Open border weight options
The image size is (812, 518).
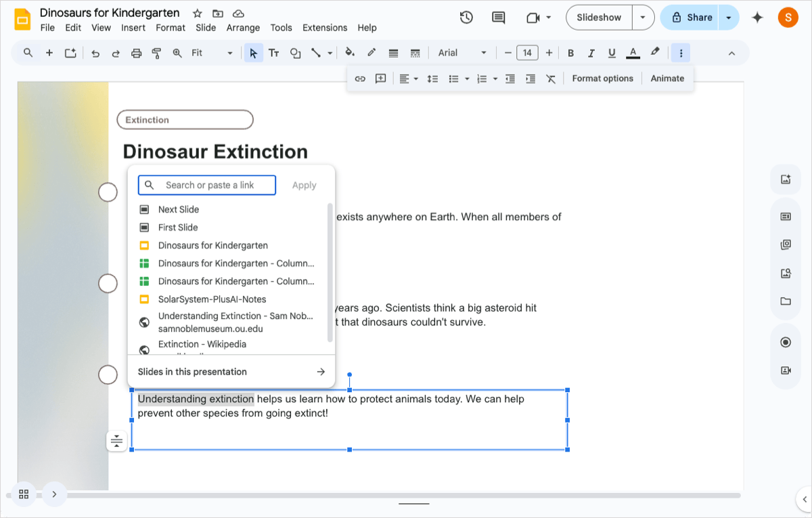(x=393, y=53)
